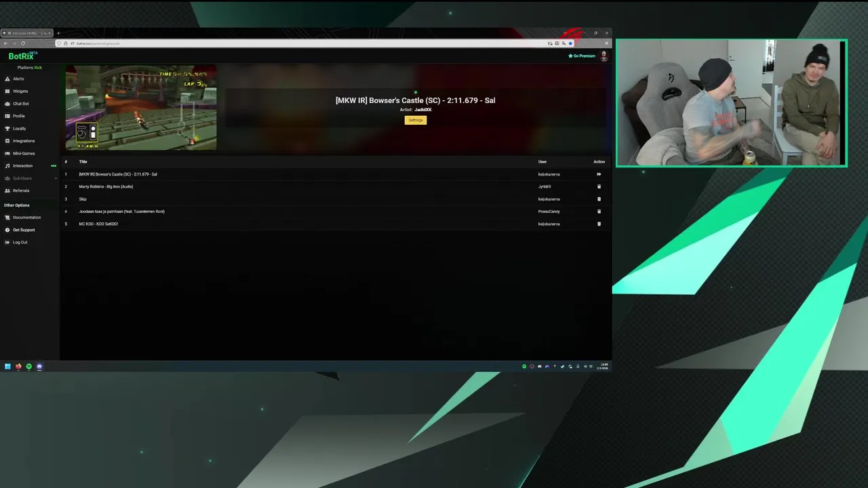
Task: Open the Interaction music note icon
Action: (x=7, y=165)
